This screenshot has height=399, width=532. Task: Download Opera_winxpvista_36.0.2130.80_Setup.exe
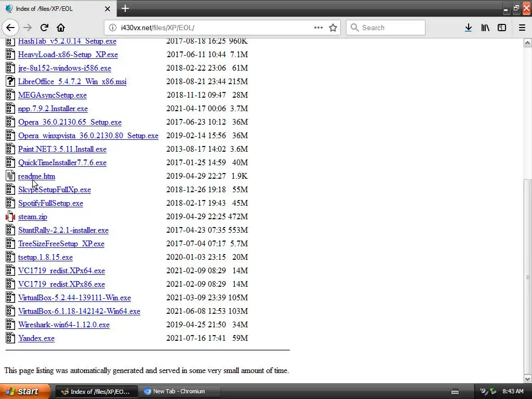[x=88, y=136]
